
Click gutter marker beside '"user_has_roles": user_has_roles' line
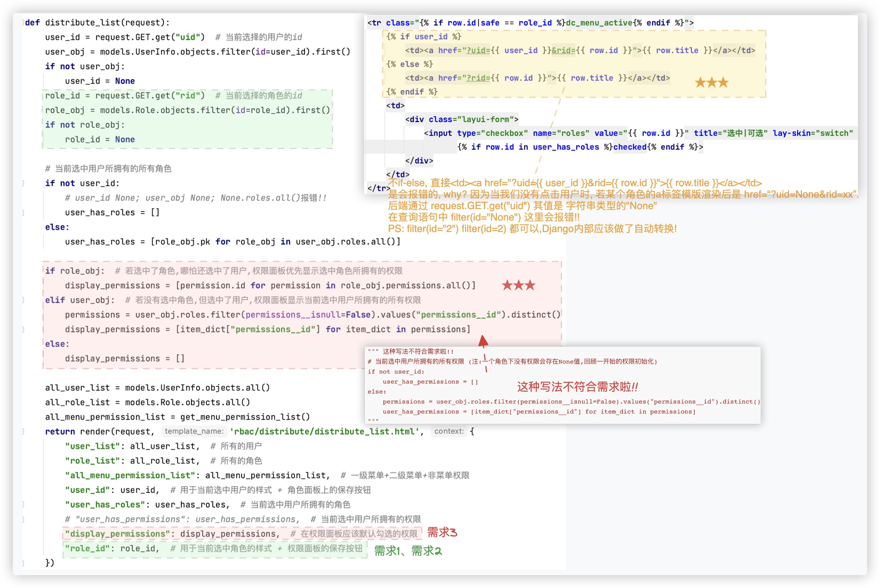click(23, 504)
